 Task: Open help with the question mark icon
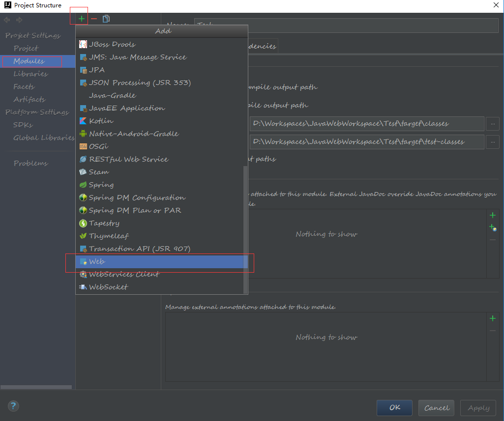point(13,406)
